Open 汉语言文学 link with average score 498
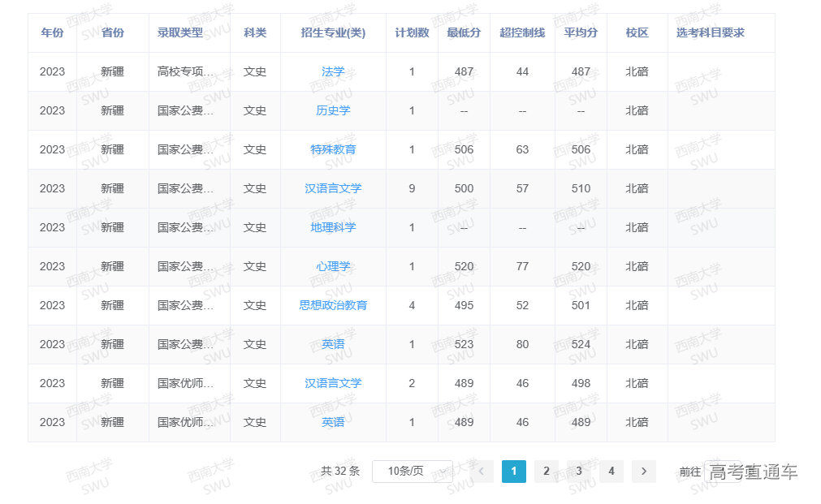Image resolution: width=821 pixels, height=504 pixels. point(333,383)
